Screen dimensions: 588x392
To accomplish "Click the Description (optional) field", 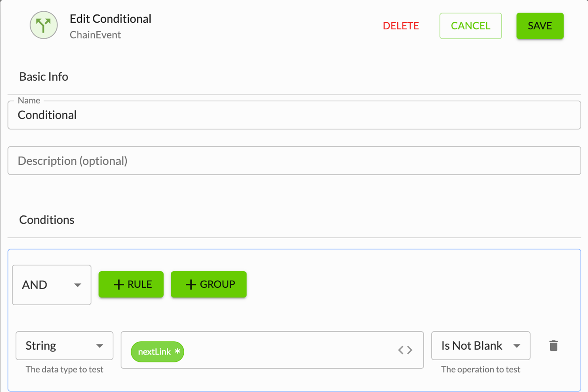I will 294,160.
